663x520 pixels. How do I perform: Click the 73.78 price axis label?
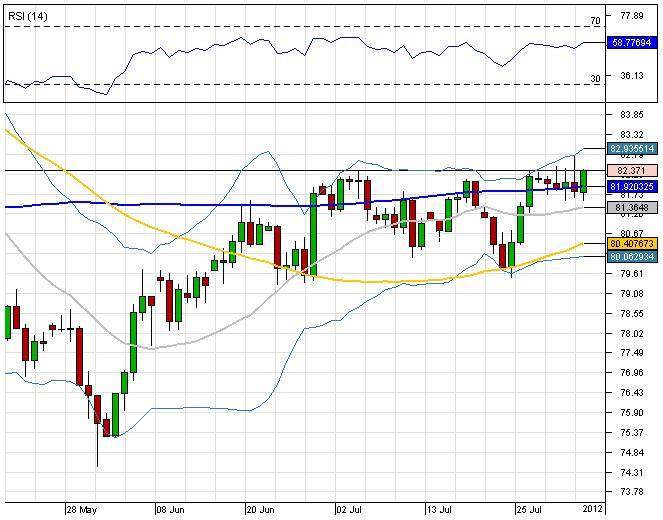[x=631, y=492]
